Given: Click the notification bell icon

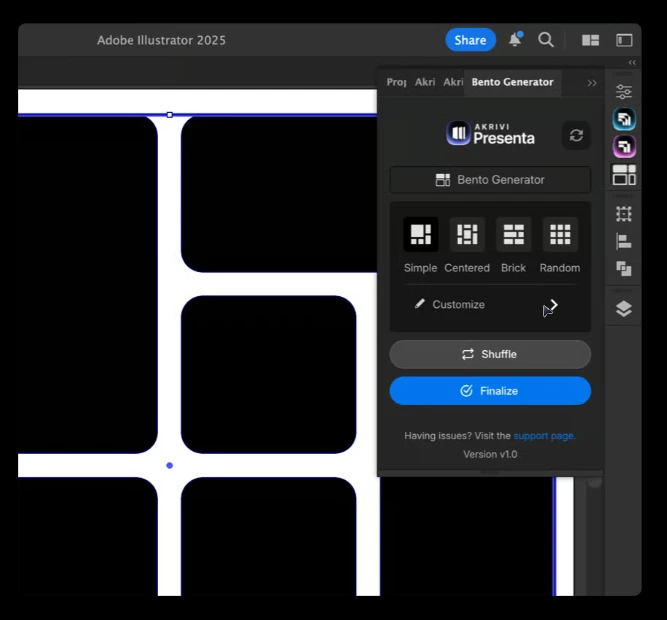Looking at the screenshot, I should [515, 40].
